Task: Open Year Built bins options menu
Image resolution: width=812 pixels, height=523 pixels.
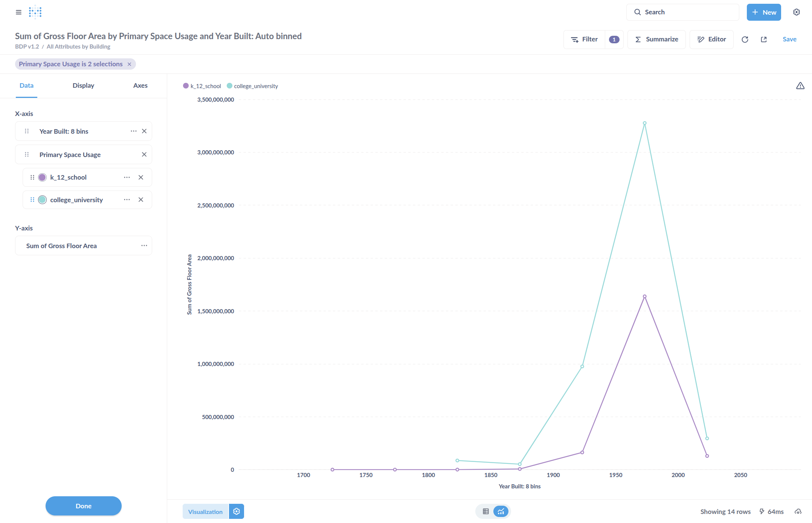Action: 133,131
